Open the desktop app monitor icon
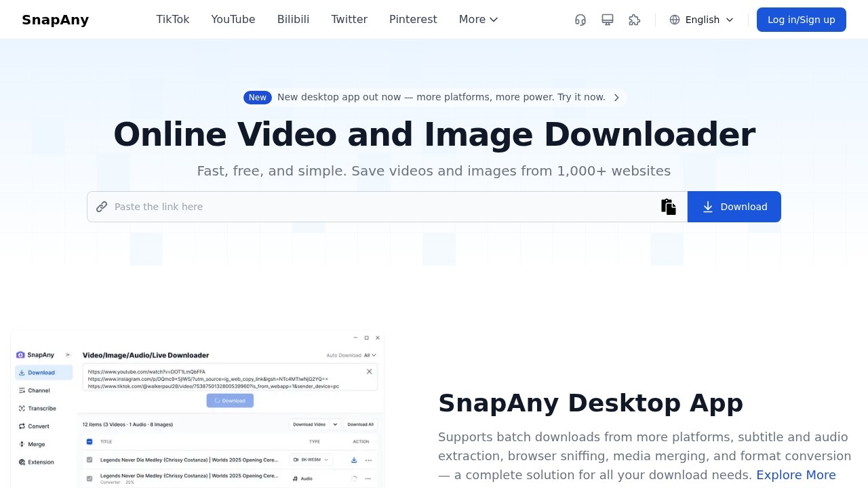The width and height of the screenshot is (868, 488). tap(608, 20)
